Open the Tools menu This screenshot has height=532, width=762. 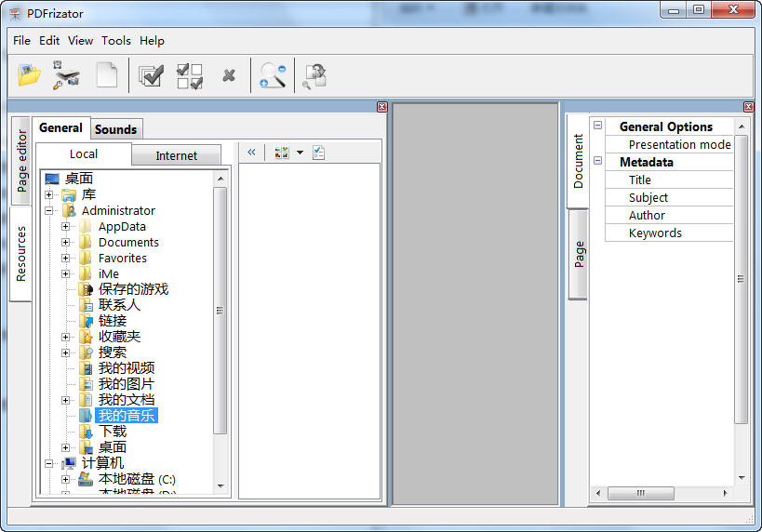click(115, 41)
